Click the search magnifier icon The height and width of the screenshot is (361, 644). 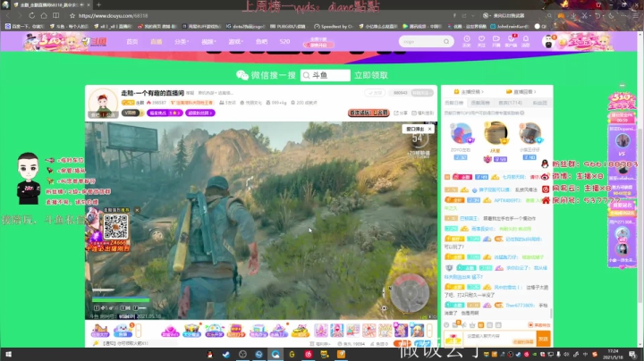[446, 41]
